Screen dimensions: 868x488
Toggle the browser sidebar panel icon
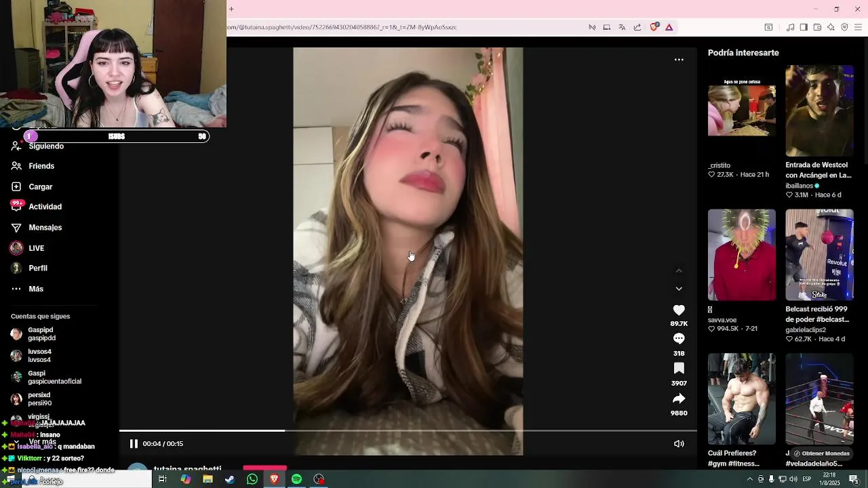pyautogui.click(x=804, y=27)
